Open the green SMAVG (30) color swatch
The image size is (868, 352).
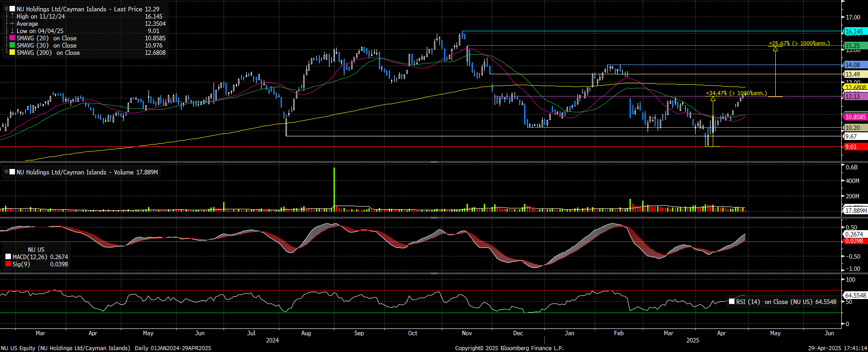[12, 45]
